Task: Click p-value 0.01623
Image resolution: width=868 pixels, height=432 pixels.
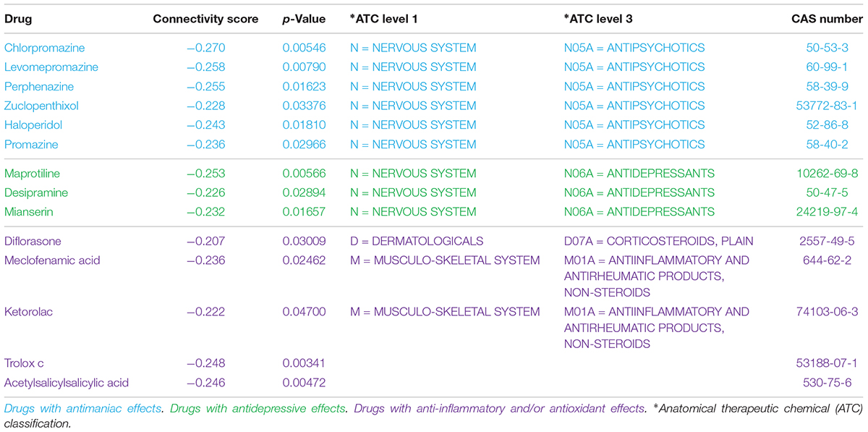Action: [x=304, y=86]
